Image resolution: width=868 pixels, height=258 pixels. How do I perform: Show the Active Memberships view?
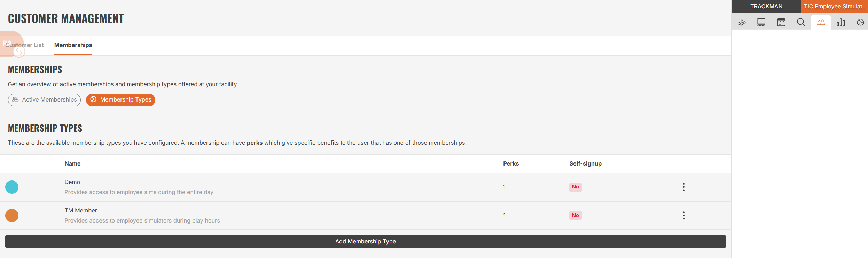44,100
